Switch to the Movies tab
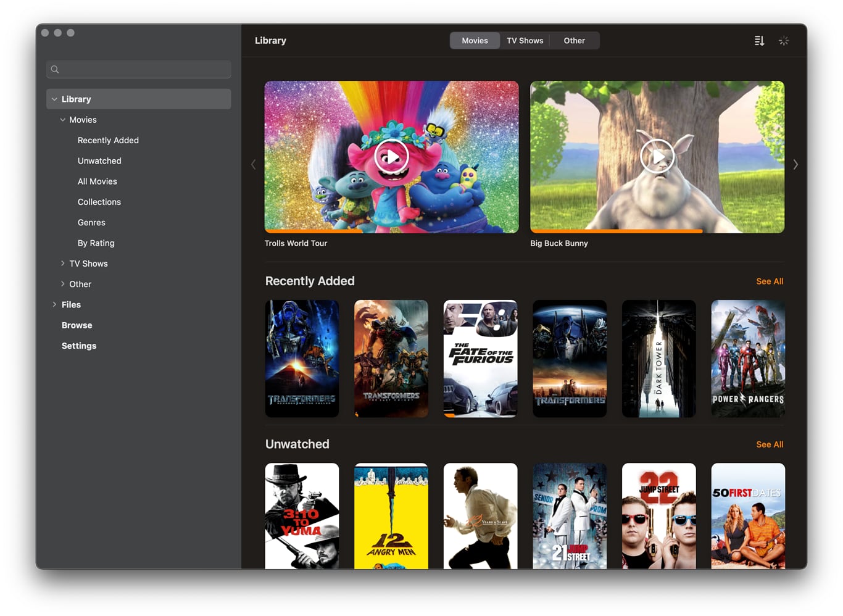 tap(475, 41)
